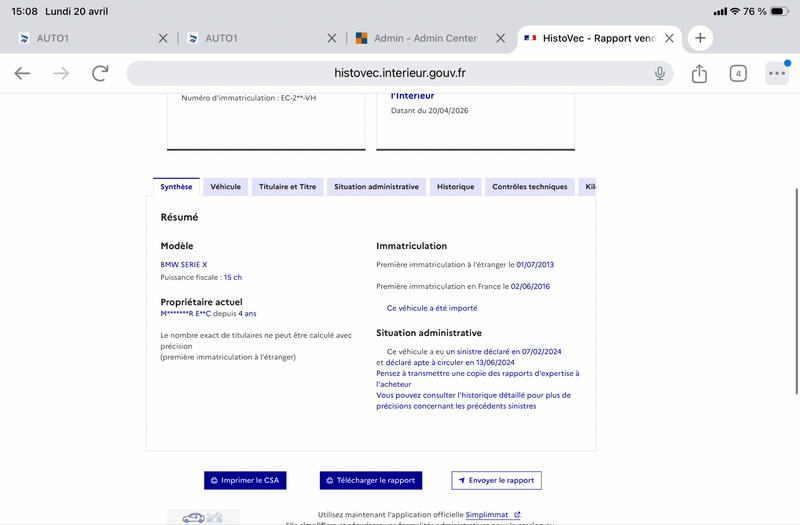Select the Situation administrative tab
This screenshot has height=525, width=800.
pyautogui.click(x=377, y=187)
